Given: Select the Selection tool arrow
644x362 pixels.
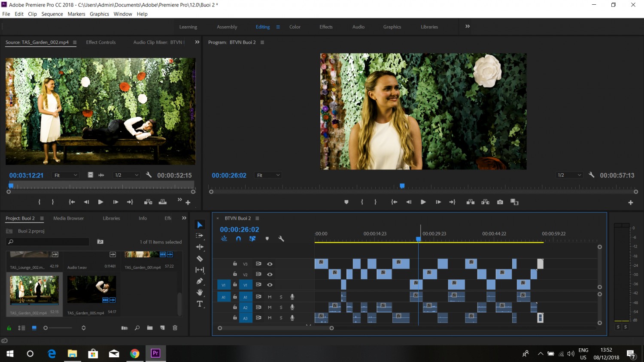Looking at the screenshot, I should [x=200, y=225].
